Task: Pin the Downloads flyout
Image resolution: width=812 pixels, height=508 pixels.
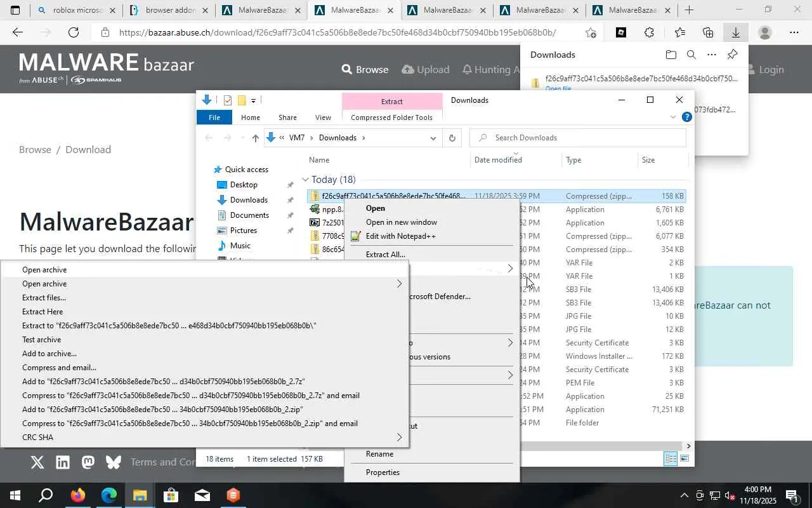Action: (732, 55)
